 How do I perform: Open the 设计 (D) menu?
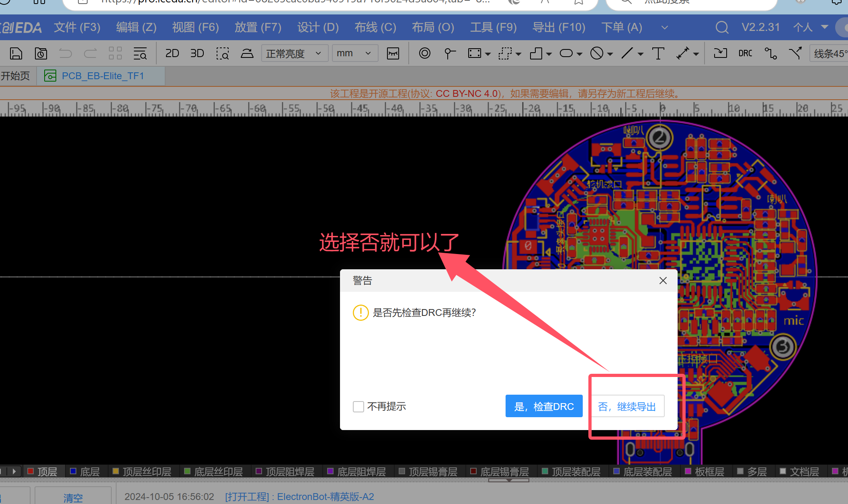tap(318, 27)
